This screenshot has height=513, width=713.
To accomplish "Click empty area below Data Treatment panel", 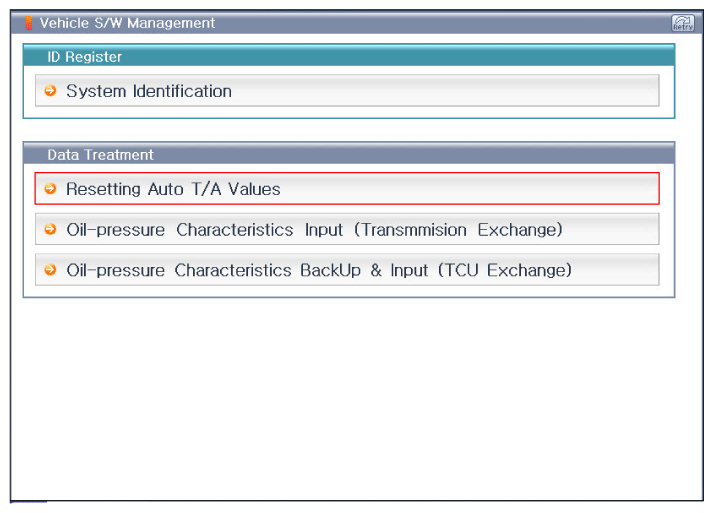I will [349, 396].
